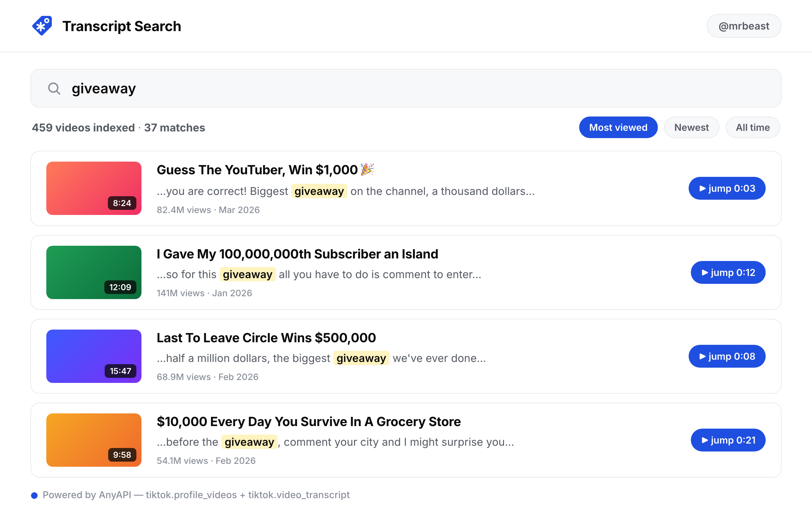Click the blue status dot in footer
The image size is (812, 508).
34,495
